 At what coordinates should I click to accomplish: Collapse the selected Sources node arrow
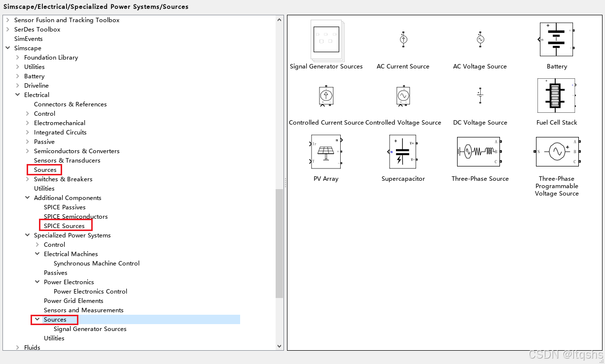coord(37,320)
